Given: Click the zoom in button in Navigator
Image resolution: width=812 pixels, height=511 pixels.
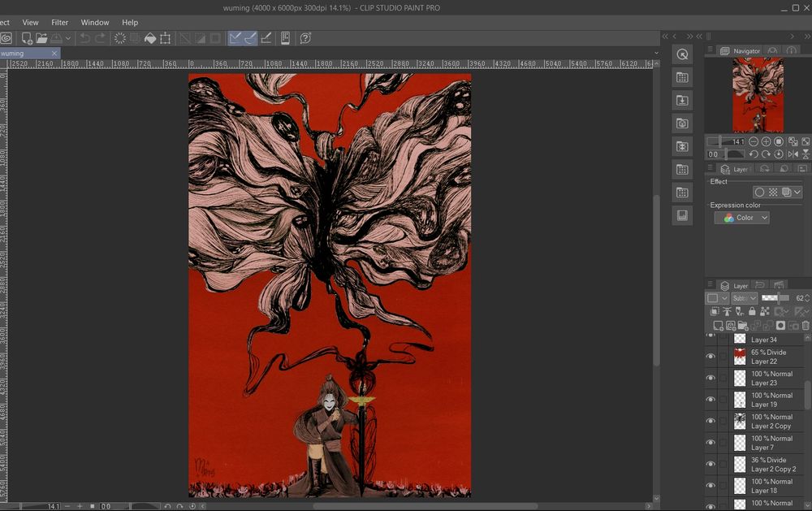Looking at the screenshot, I should point(766,142).
